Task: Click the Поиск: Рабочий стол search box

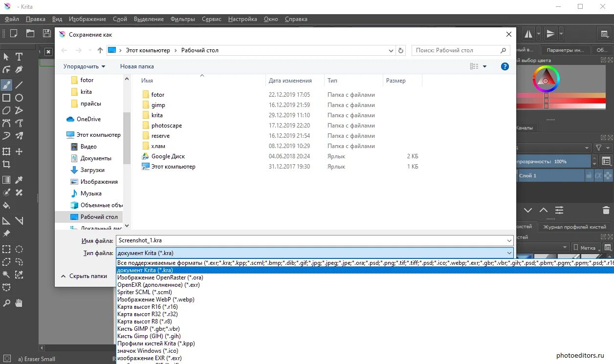Action: pyautogui.click(x=461, y=50)
